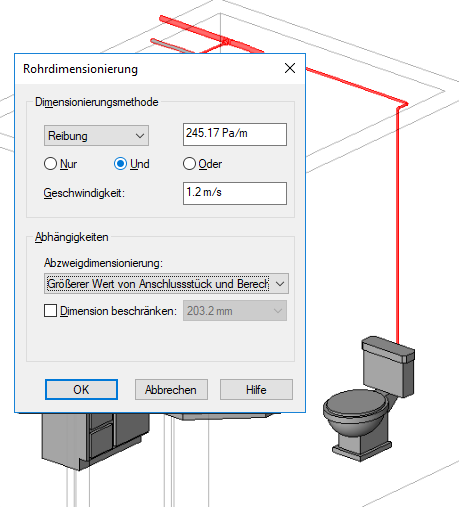
Task: Open help via Hilfe button
Action: pos(256,389)
